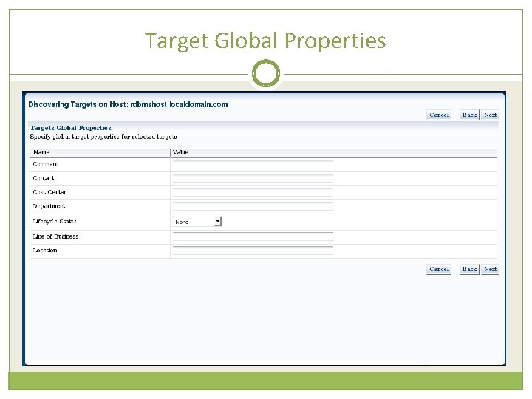532x399 pixels.
Task: Click the Line of Business label
Action: pyautogui.click(x=55, y=236)
